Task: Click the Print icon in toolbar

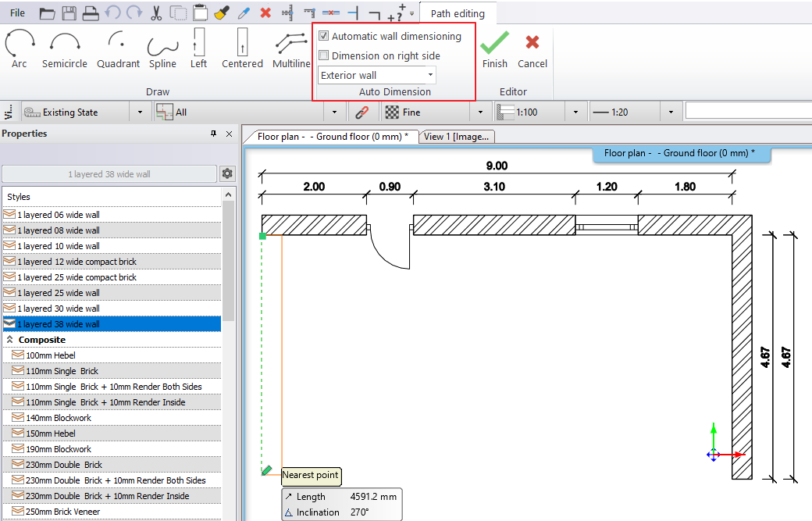Action: [x=91, y=13]
